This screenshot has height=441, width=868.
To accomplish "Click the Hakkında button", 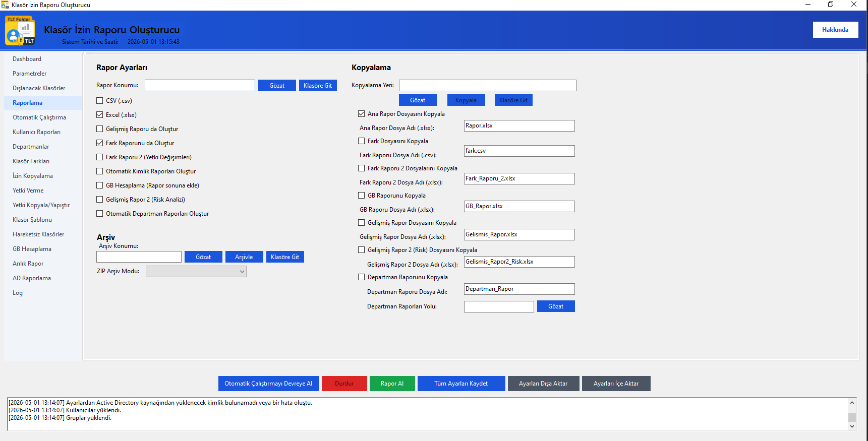I will click(835, 30).
